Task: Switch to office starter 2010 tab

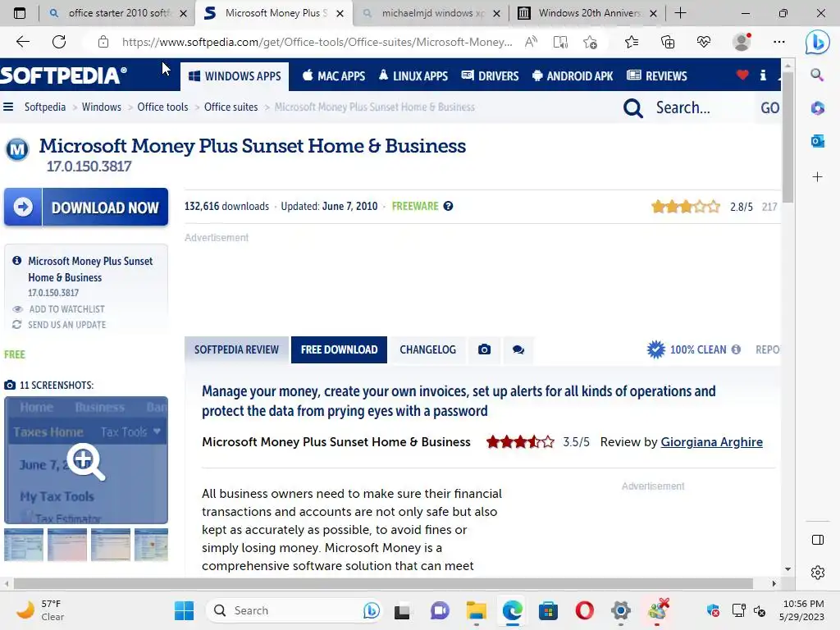Action: point(117,13)
